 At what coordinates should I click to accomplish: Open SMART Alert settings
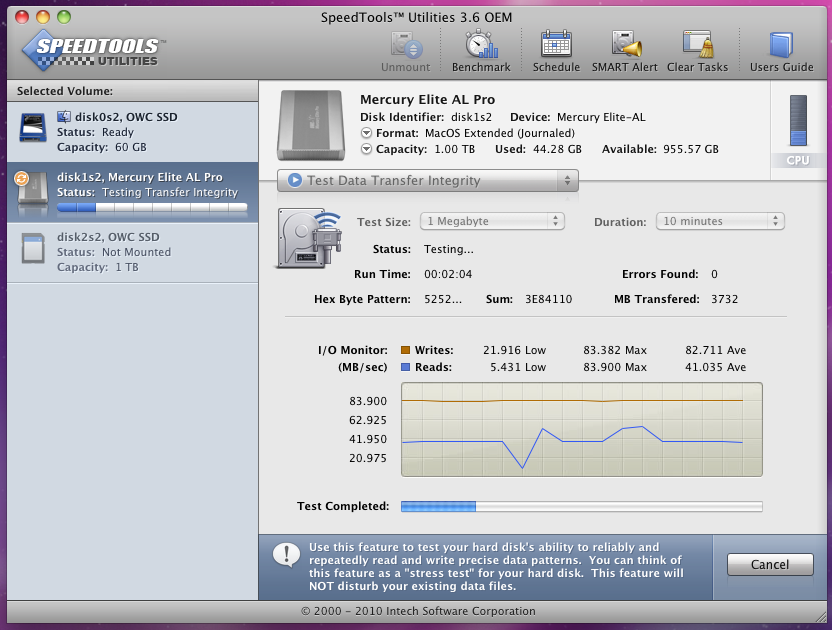[x=625, y=51]
